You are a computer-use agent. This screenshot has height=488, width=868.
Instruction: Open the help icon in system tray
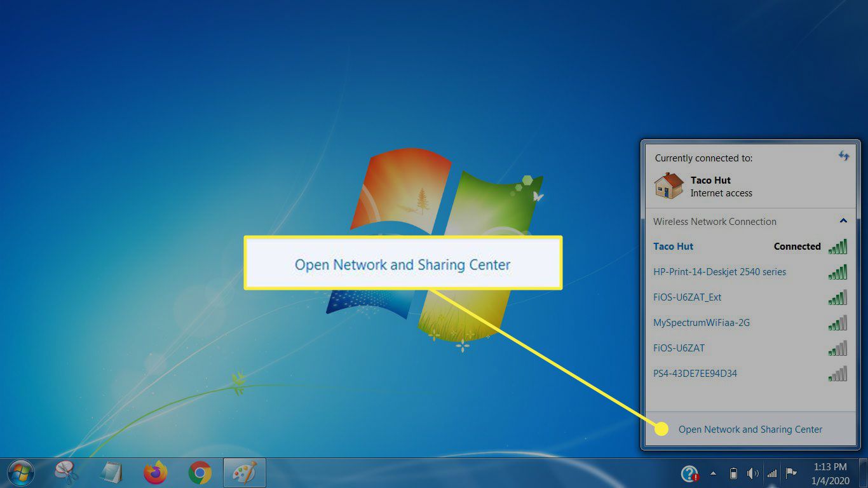[x=689, y=473]
